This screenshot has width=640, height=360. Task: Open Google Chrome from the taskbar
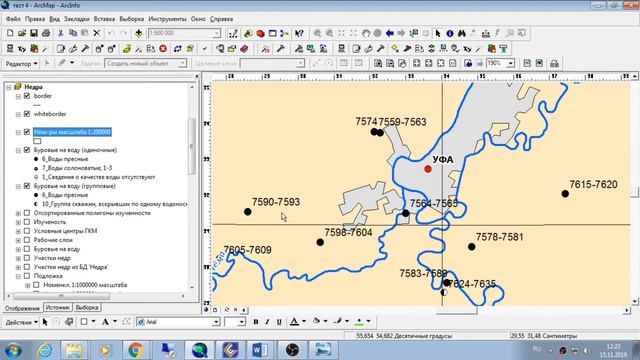(x=136, y=350)
